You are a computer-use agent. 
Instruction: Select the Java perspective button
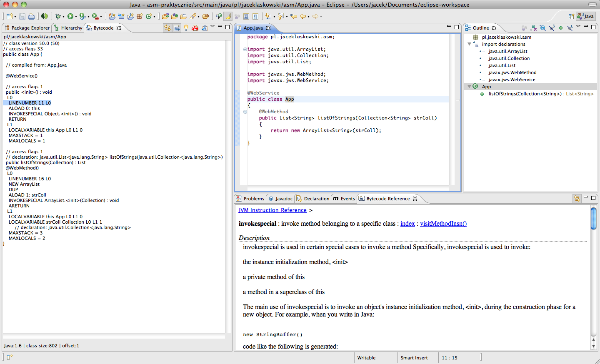[585, 16]
